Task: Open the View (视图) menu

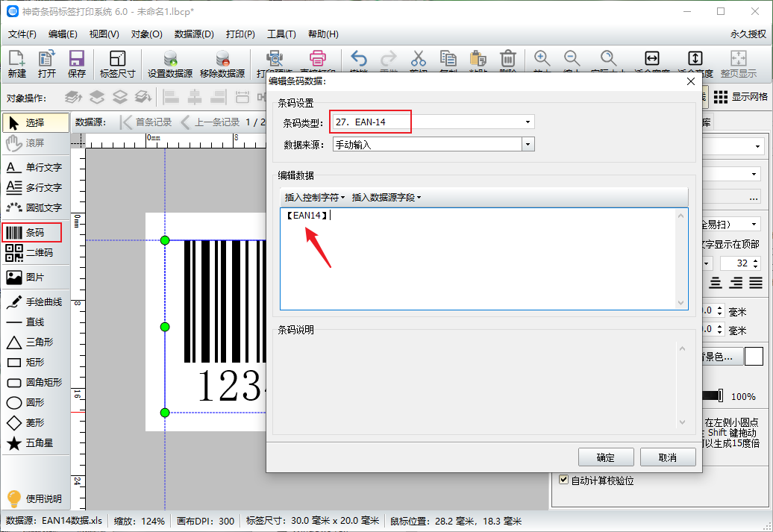Action: [x=104, y=34]
